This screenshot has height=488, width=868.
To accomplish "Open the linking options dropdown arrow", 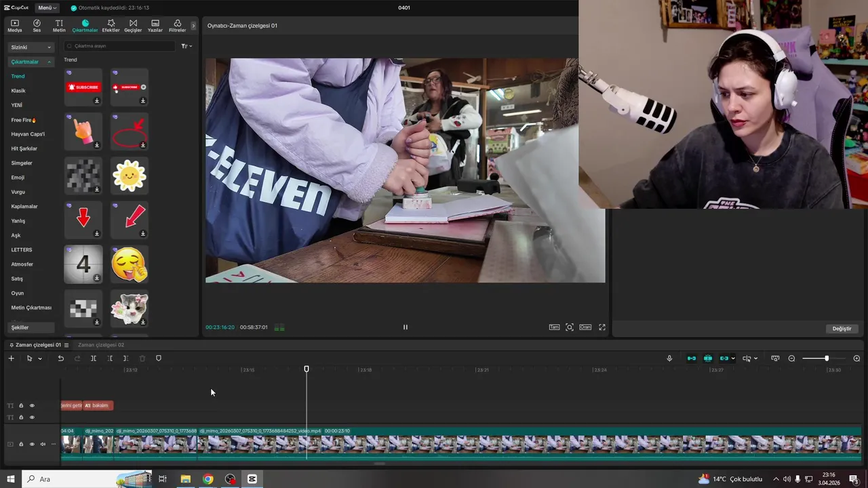I will coord(733,359).
